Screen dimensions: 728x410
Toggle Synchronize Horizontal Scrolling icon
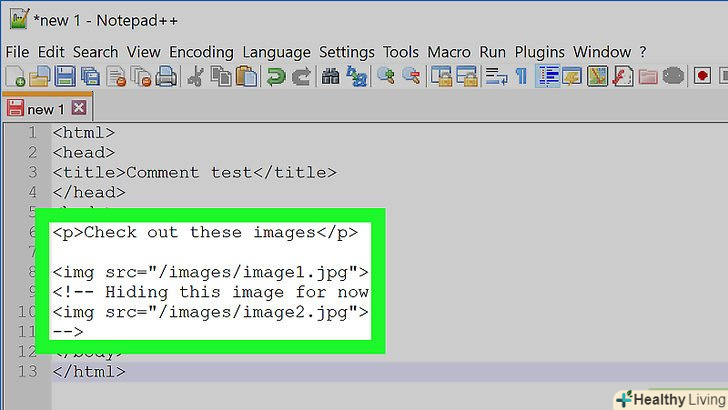point(467,76)
